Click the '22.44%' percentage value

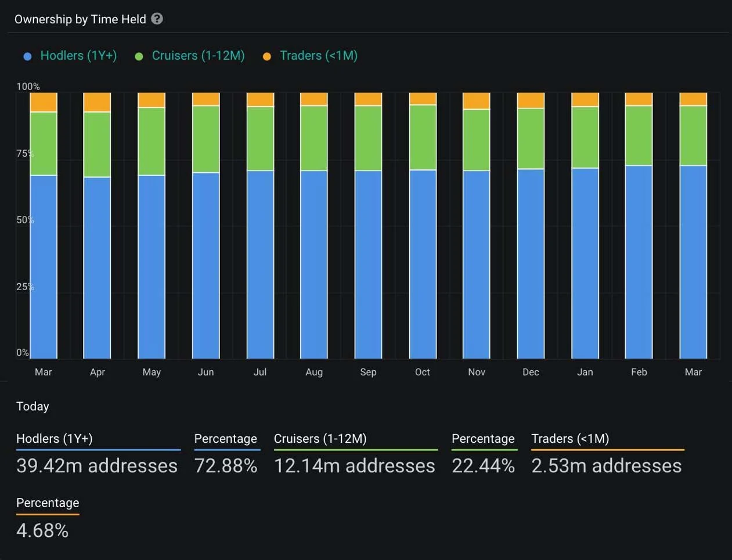pyautogui.click(x=484, y=465)
